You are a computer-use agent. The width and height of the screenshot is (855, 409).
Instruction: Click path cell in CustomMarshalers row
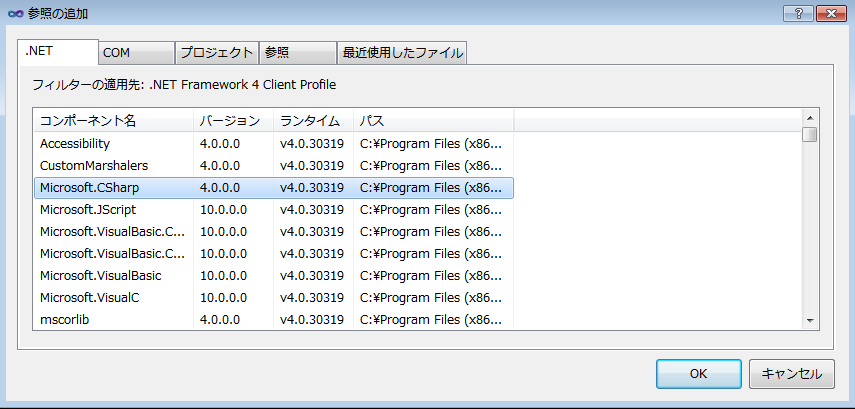tap(430, 165)
